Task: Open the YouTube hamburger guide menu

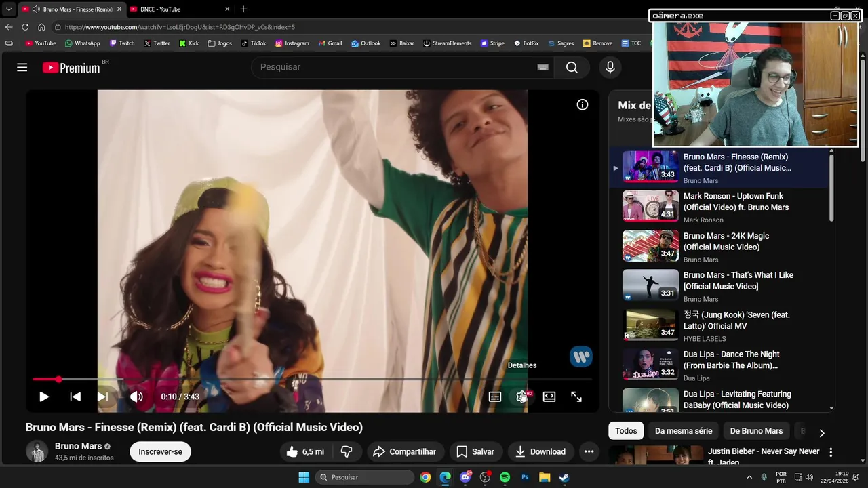Action: pyautogui.click(x=22, y=67)
